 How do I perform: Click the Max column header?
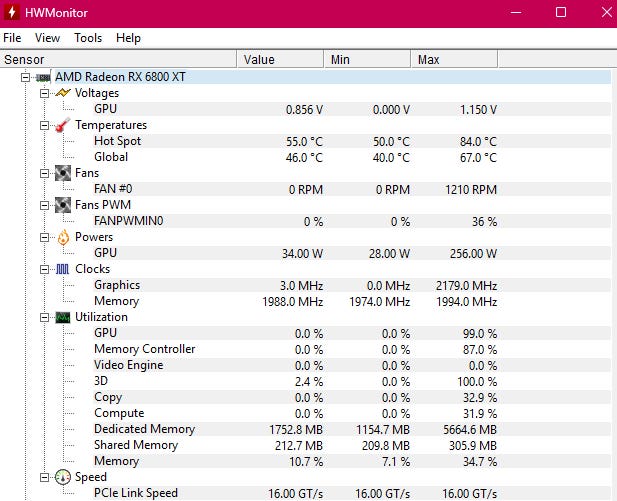coord(454,59)
